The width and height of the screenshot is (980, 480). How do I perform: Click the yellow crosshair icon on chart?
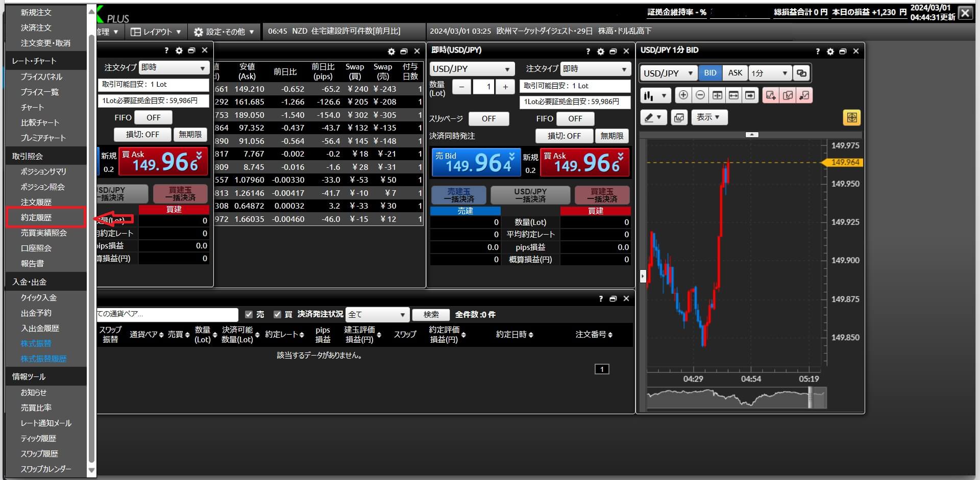pos(851,118)
